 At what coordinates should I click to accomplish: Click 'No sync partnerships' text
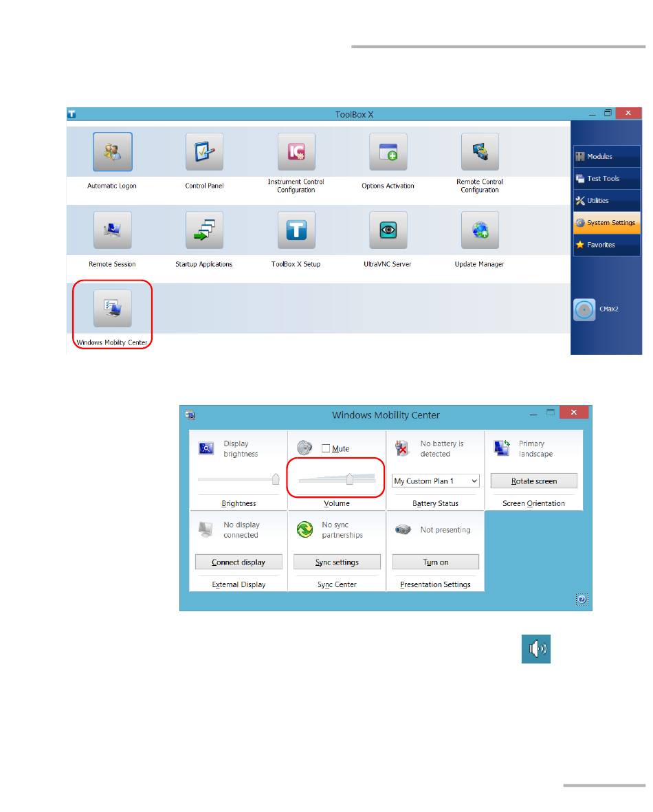(342, 530)
